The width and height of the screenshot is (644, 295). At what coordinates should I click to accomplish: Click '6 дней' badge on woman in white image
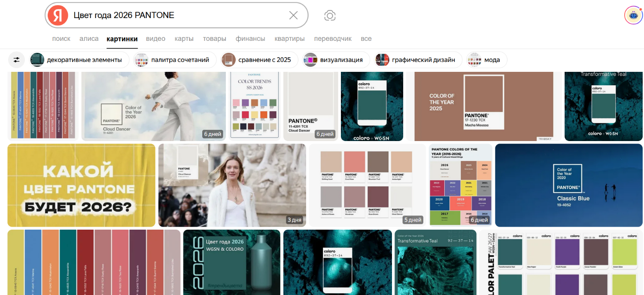213,134
